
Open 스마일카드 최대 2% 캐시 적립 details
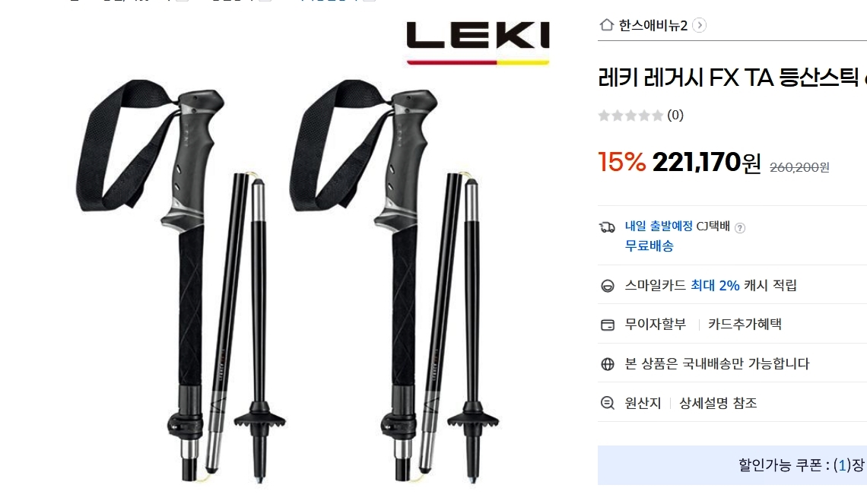click(x=710, y=285)
